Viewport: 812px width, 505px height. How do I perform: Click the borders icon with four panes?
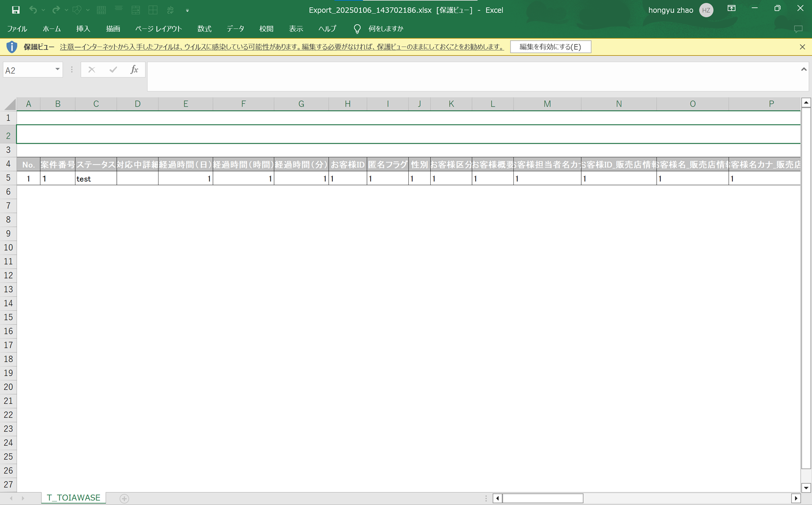[x=153, y=10]
